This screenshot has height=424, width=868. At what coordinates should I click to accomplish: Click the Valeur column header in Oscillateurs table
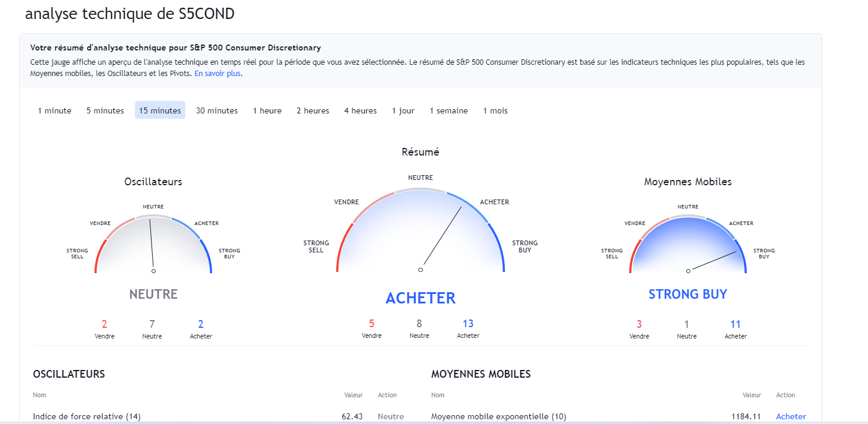(x=353, y=395)
